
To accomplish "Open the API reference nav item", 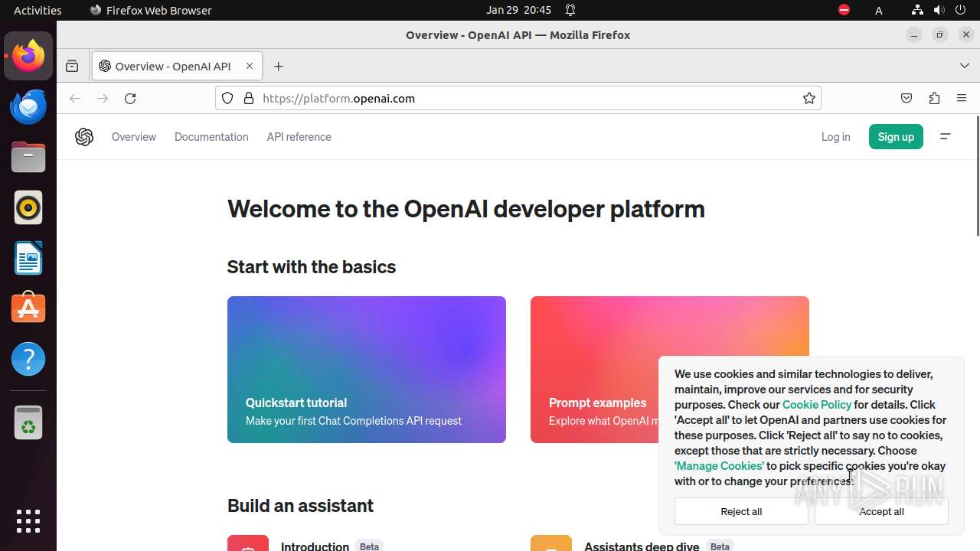I will click(299, 137).
